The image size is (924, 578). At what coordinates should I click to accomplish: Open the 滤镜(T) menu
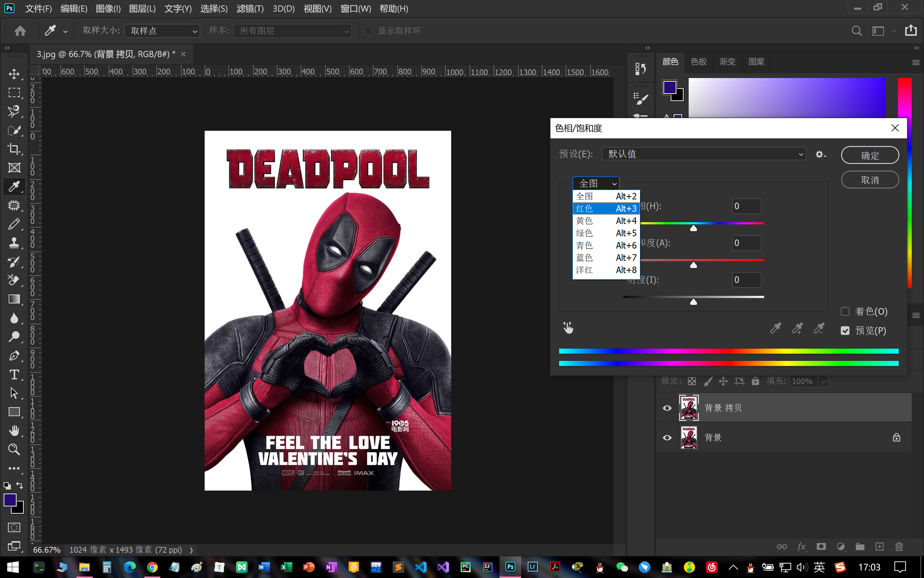(250, 8)
